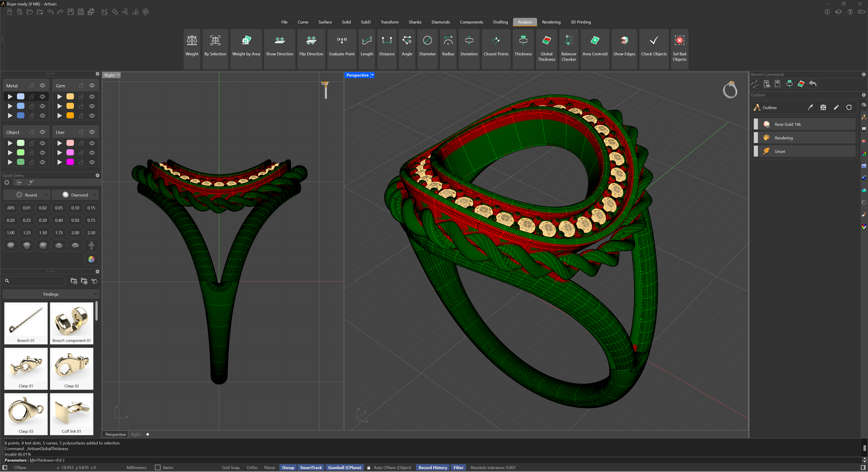The height and width of the screenshot is (472, 868).
Task: Open Outliner panel settings gear
Action: point(863,95)
